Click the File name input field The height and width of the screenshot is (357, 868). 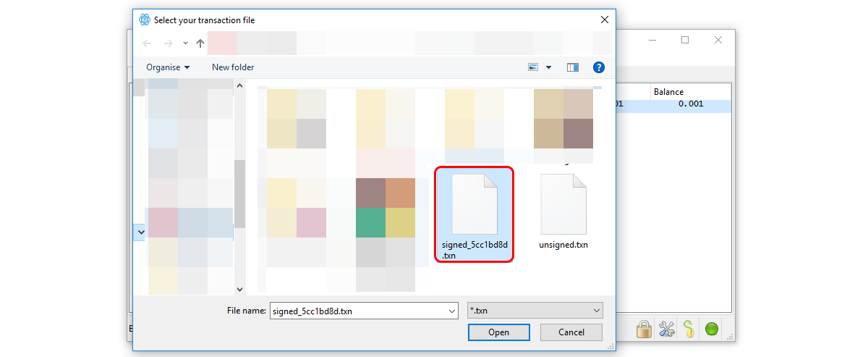click(x=358, y=311)
